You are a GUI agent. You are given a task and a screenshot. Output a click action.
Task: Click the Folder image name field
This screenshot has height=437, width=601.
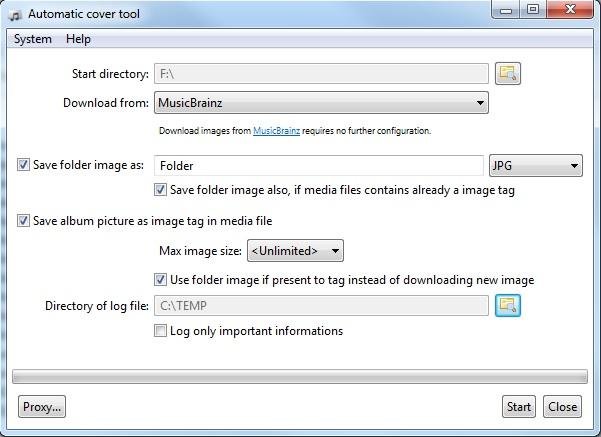coord(319,166)
